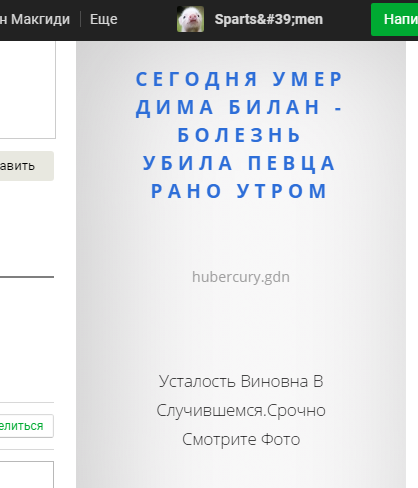This screenshot has height=488, width=418.
Task: Click the БОЛЕЗНЬ word in headline
Action: (x=239, y=135)
